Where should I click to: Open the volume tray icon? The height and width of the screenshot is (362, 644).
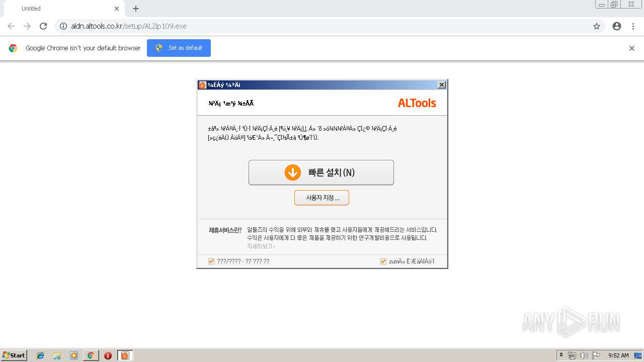coord(584,355)
